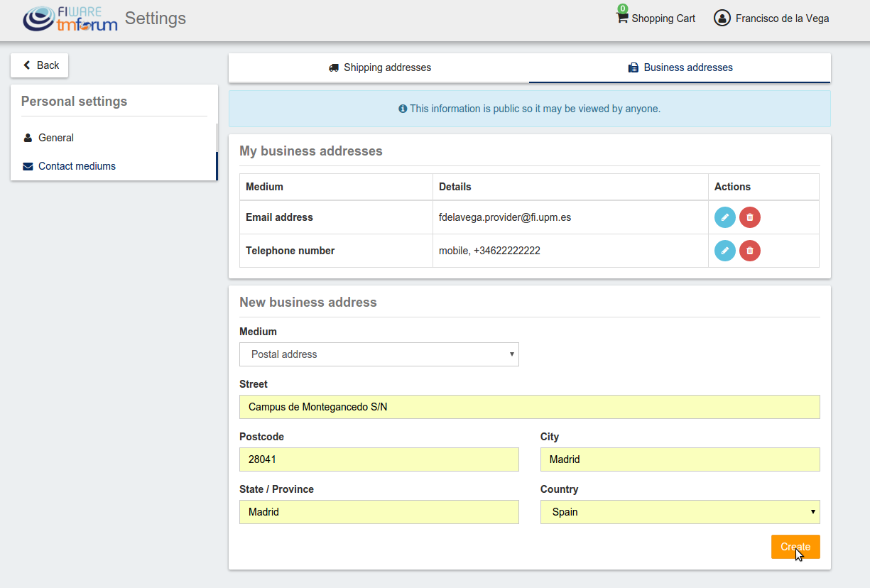Click the Street input field
This screenshot has width=870, height=588.
click(x=530, y=407)
